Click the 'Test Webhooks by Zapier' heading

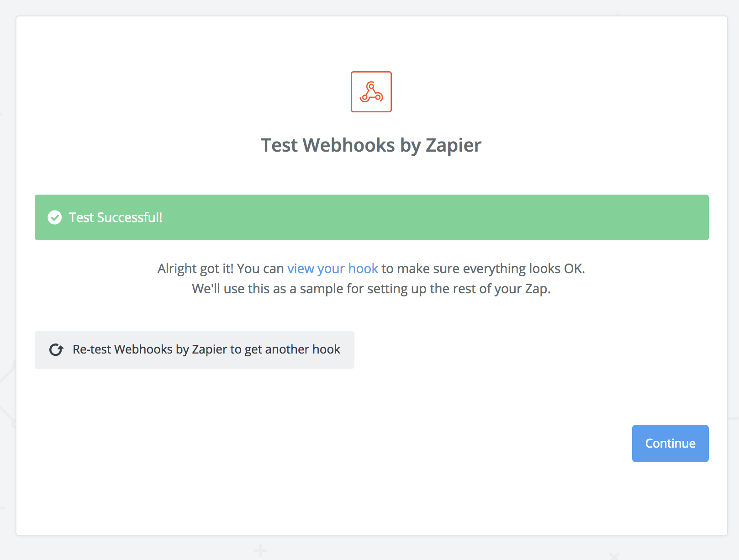371,145
